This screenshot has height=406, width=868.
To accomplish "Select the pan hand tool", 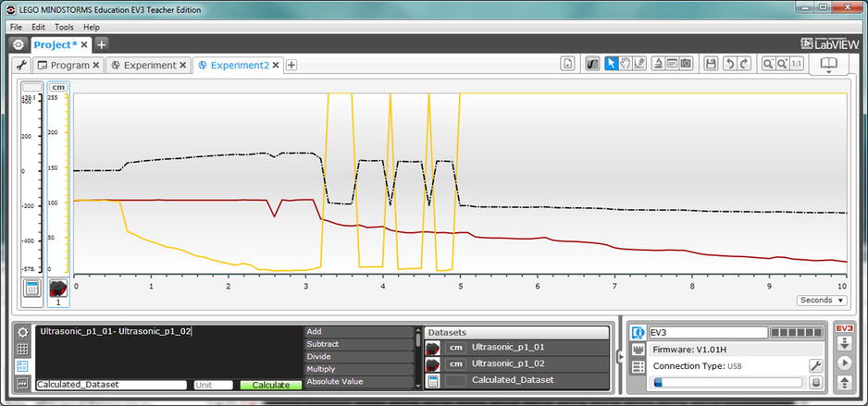I will pyautogui.click(x=625, y=64).
